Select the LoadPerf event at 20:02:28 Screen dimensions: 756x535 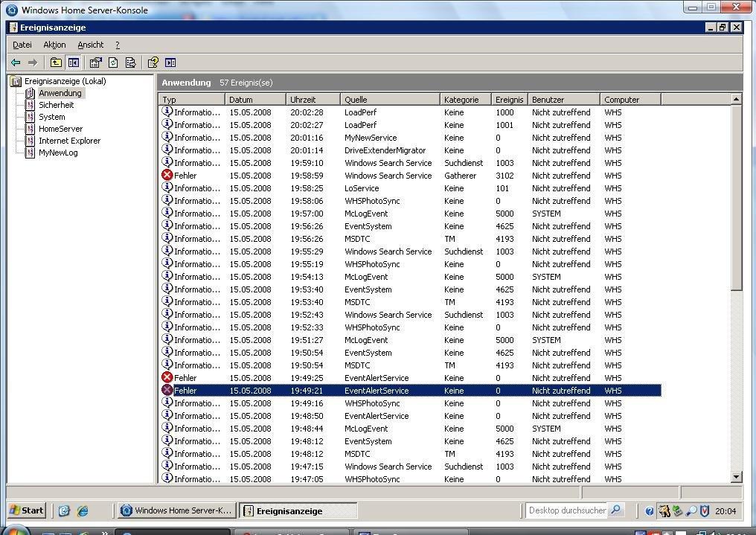tap(410, 112)
